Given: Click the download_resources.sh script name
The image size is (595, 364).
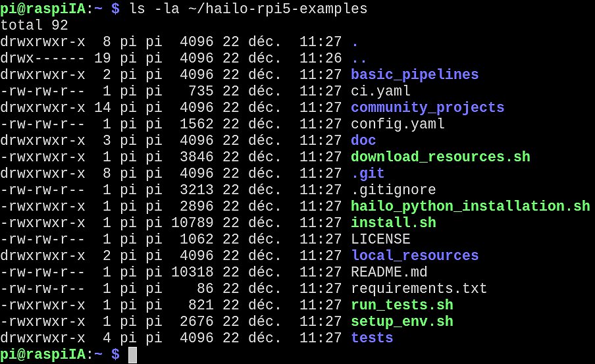Looking at the screenshot, I should [x=440, y=157].
